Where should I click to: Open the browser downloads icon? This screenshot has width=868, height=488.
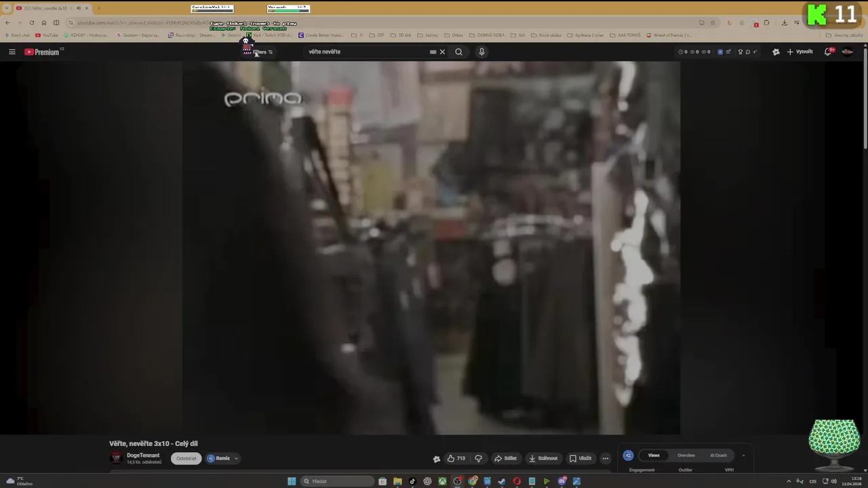785,22
